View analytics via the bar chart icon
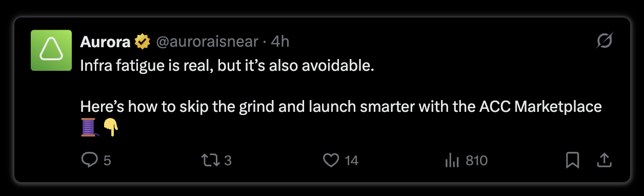Image resolution: width=644 pixels, height=196 pixels. pos(452,161)
